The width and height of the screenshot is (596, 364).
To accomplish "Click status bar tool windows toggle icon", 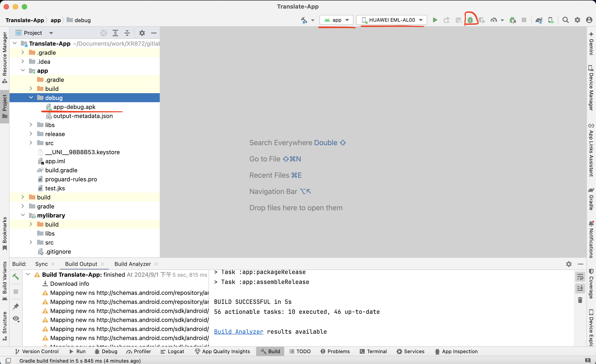I will pyautogui.click(x=8, y=361).
